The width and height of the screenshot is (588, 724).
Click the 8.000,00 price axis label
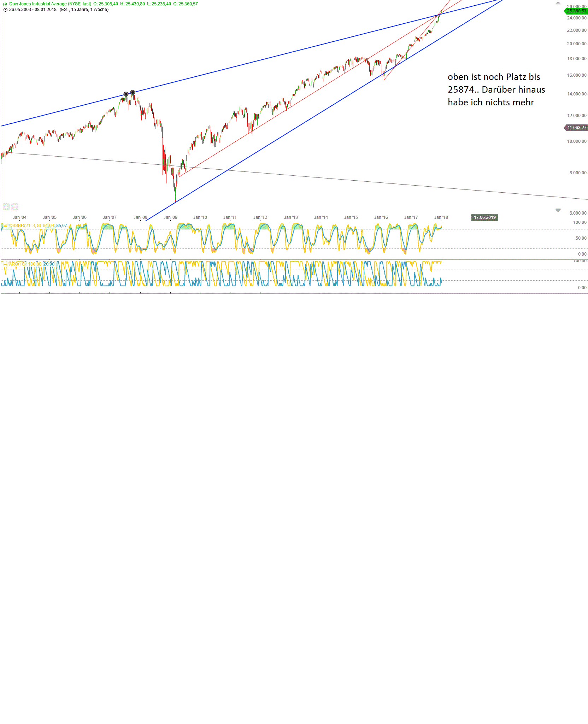578,173
